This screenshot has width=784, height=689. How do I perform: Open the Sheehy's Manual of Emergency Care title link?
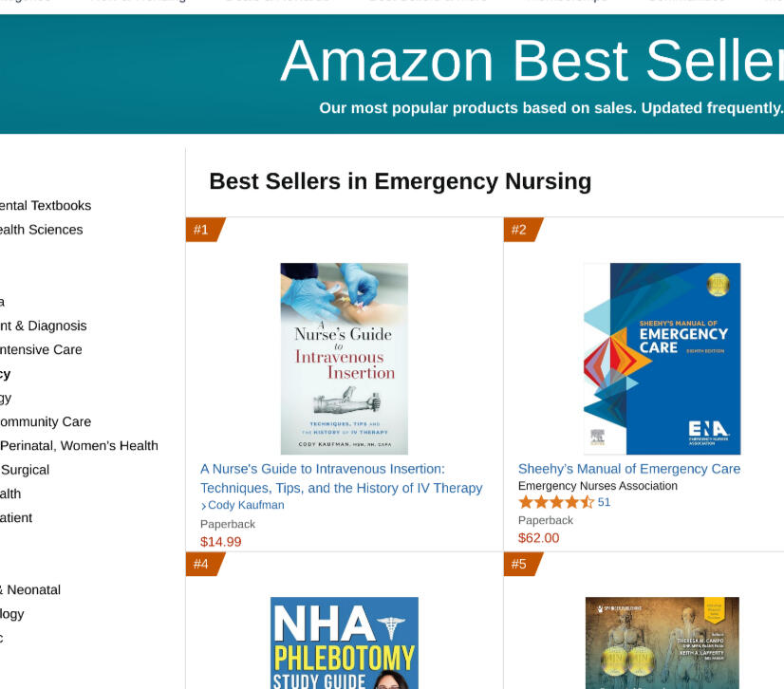click(628, 469)
